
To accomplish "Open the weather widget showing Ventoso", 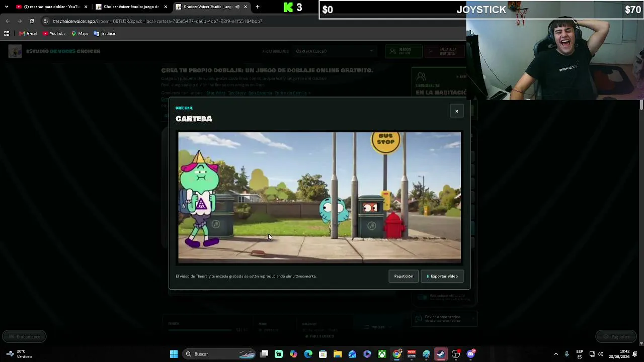I will [x=19, y=354].
